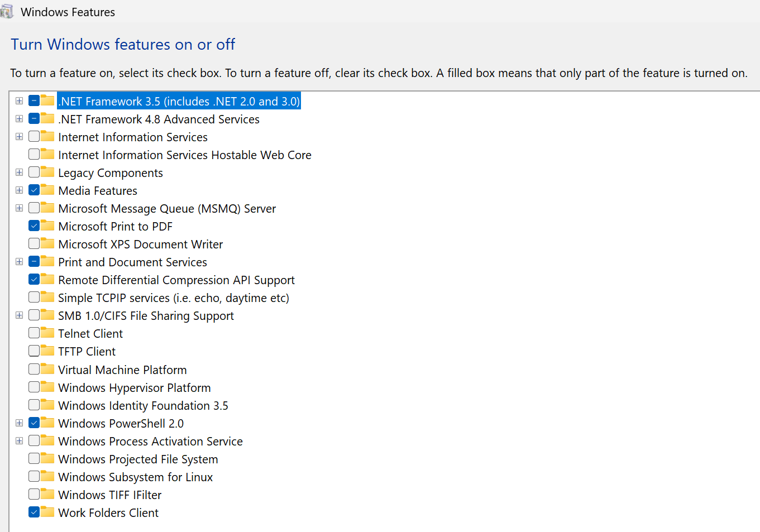The width and height of the screenshot is (760, 532).
Task: Uncheck Windows PowerShell 2.0
Action: point(35,423)
